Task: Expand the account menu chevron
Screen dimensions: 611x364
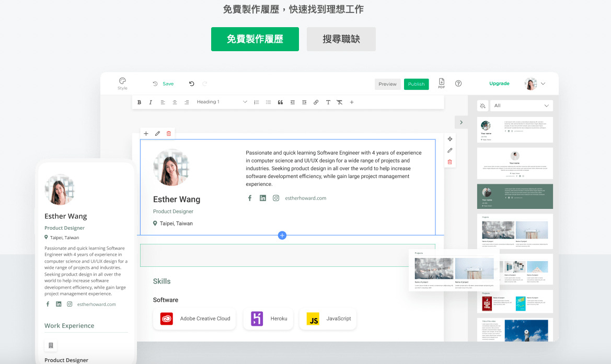Action: (x=543, y=84)
